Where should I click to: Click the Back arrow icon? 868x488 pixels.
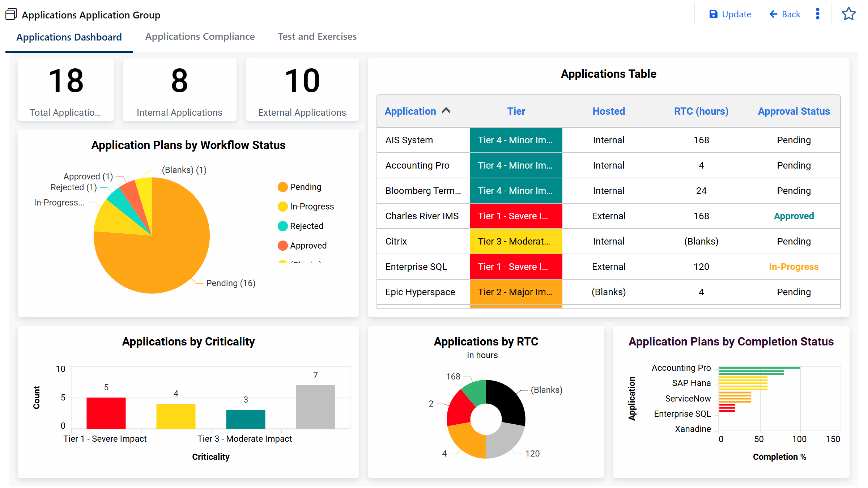click(x=773, y=14)
